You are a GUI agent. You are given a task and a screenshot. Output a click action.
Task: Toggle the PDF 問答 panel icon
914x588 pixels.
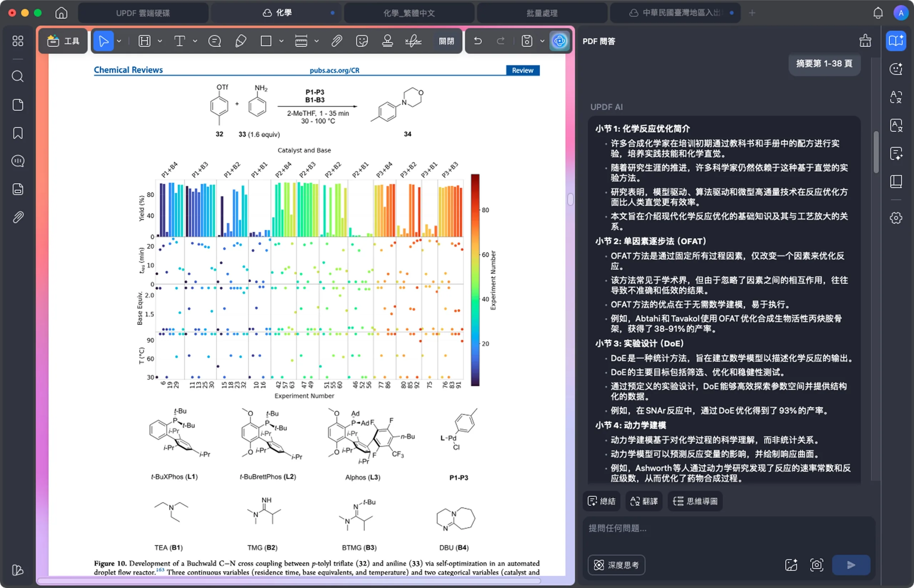896,41
